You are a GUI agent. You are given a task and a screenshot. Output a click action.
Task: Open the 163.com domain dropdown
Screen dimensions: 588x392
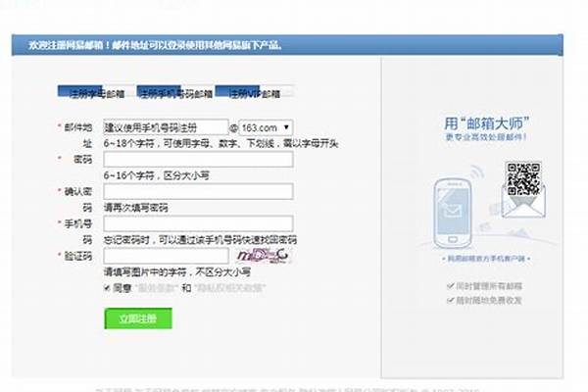266,127
